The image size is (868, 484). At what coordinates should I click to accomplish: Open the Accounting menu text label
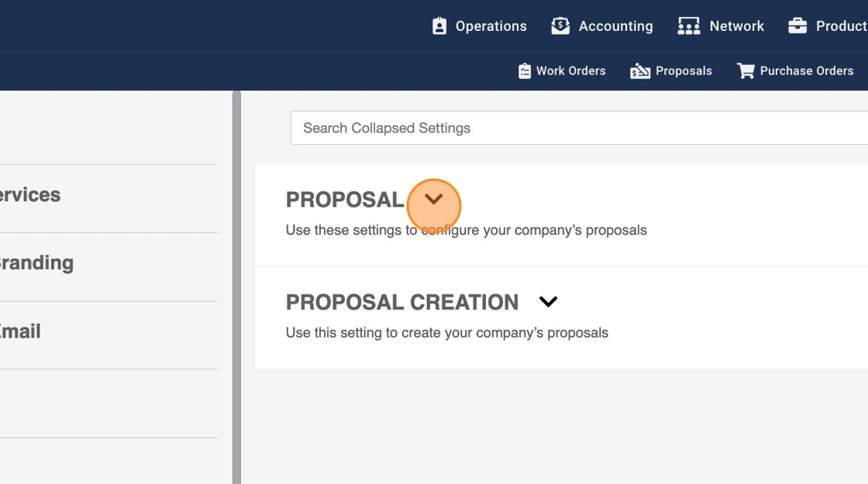615,26
